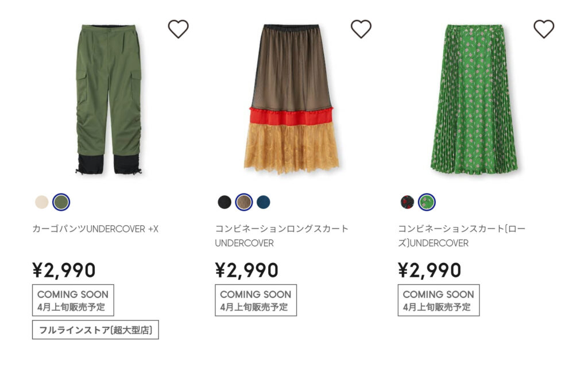Open the cargo pants product image
This screenshot has height=367, width=588.
coord(109,99)
